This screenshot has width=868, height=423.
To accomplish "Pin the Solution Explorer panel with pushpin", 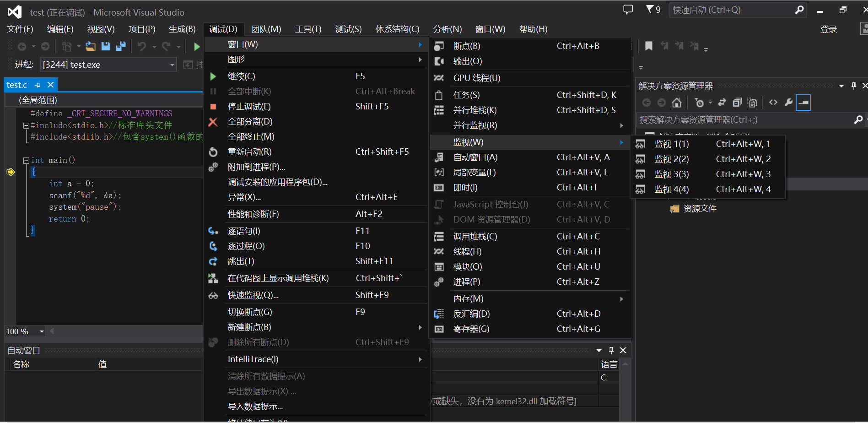I will (854, 86).
